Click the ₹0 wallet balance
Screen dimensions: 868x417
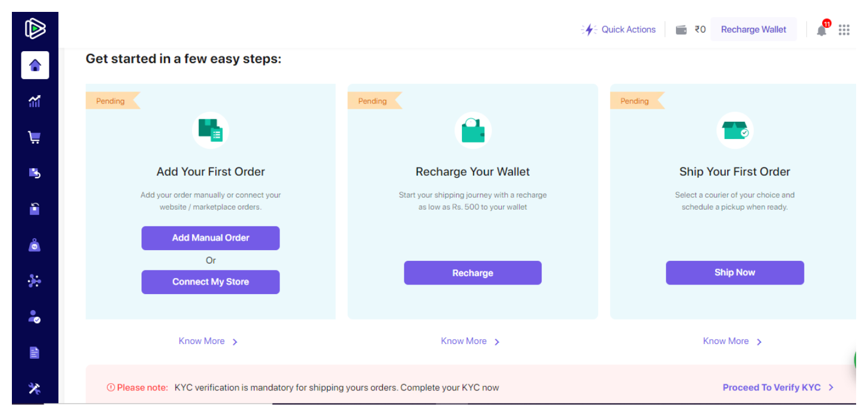pyautogui.click(x=700, y=30)
